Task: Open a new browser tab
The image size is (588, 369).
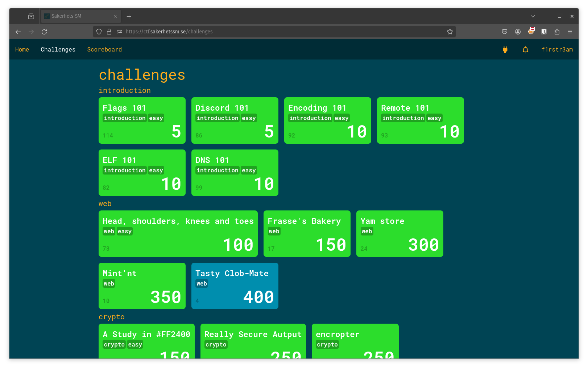Action: (x=129, y=17)
